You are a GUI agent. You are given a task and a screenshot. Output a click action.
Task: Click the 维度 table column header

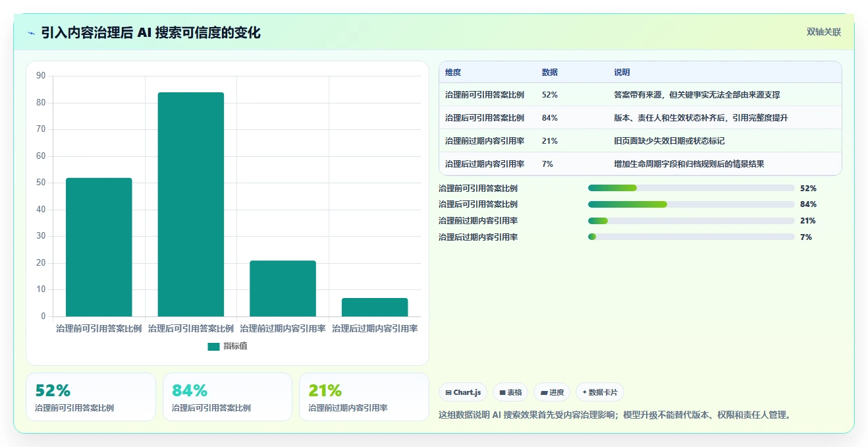click(453, 73)
